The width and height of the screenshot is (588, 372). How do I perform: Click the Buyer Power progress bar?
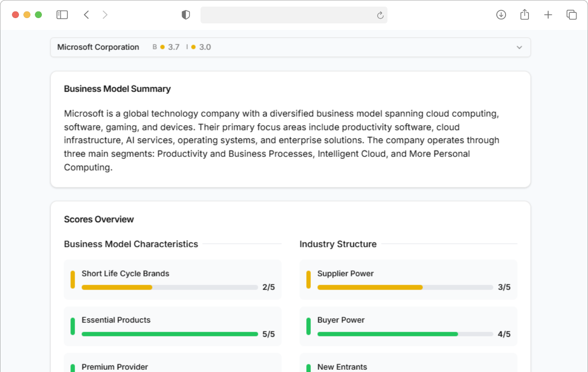point(405,334)
